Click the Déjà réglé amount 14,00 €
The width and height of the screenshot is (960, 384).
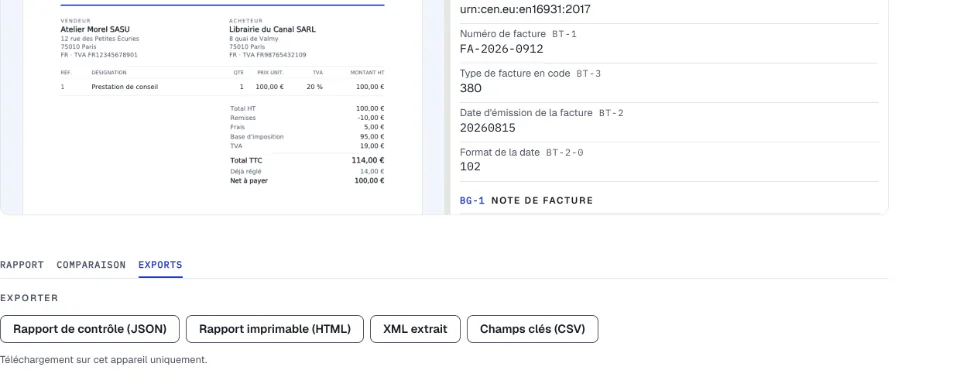[x=372, y=171]
